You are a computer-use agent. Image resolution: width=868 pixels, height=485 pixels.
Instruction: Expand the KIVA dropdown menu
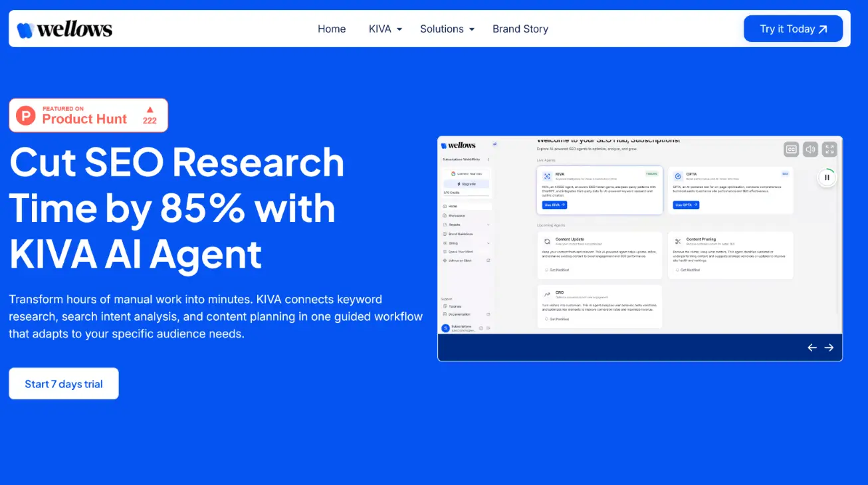[385, 29]
